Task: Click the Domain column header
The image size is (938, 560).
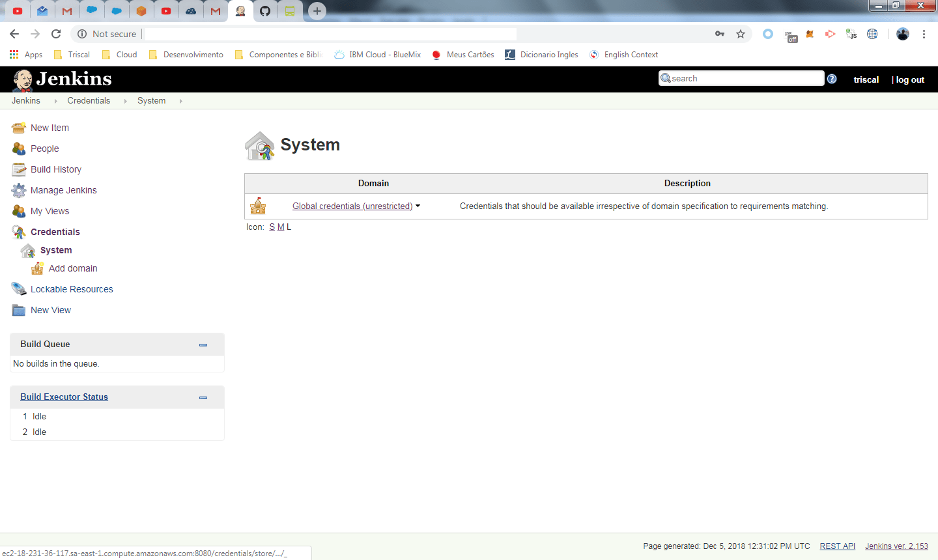Action: click(373, 183)
